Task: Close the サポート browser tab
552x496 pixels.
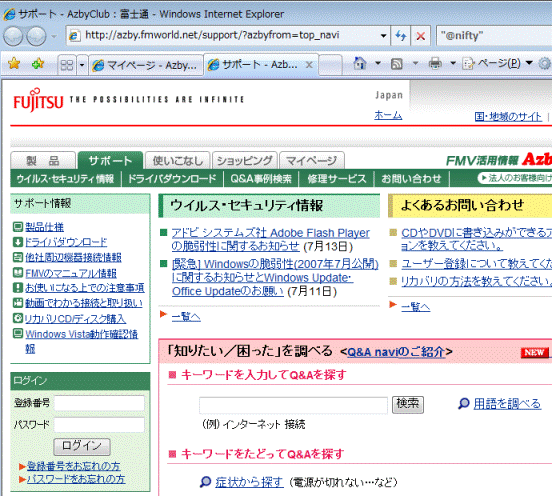Action: (309, 65)
